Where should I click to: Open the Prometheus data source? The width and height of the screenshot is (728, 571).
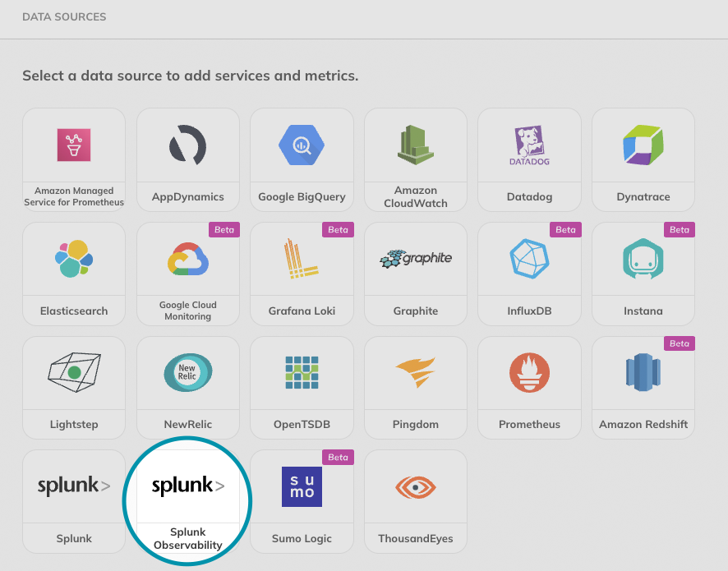click(529, 372)
